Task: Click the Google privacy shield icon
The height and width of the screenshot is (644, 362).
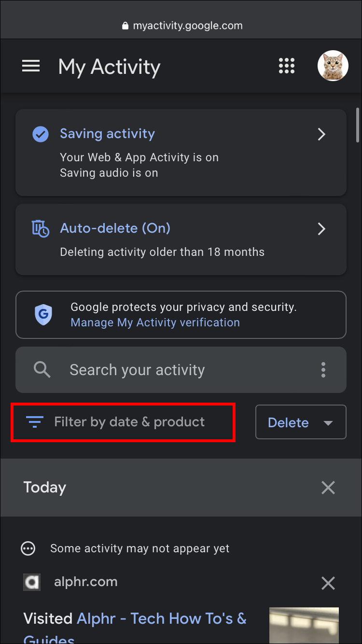Action: (x=43, y=315)
